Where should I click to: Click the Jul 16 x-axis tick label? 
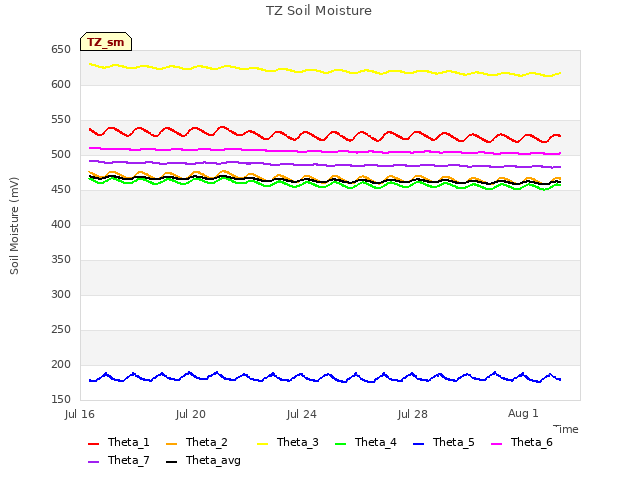click(80, 414)
